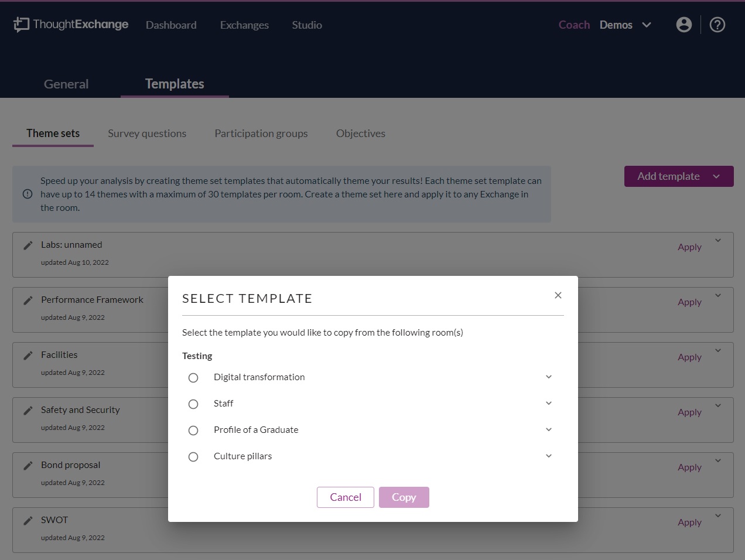Cancel the Select Template dialog
745x560 pixels.
346,497
